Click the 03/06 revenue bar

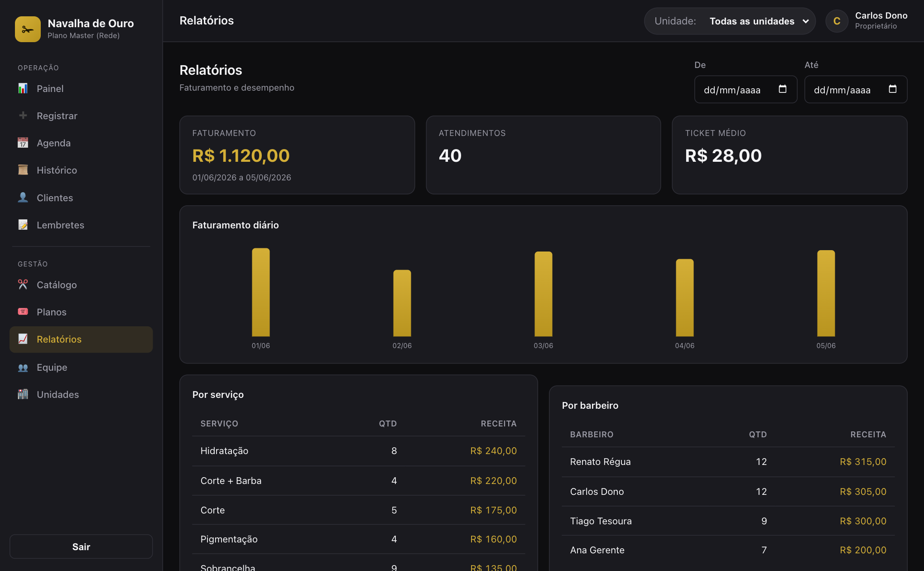pyautogui.click(x=544, y=294)
